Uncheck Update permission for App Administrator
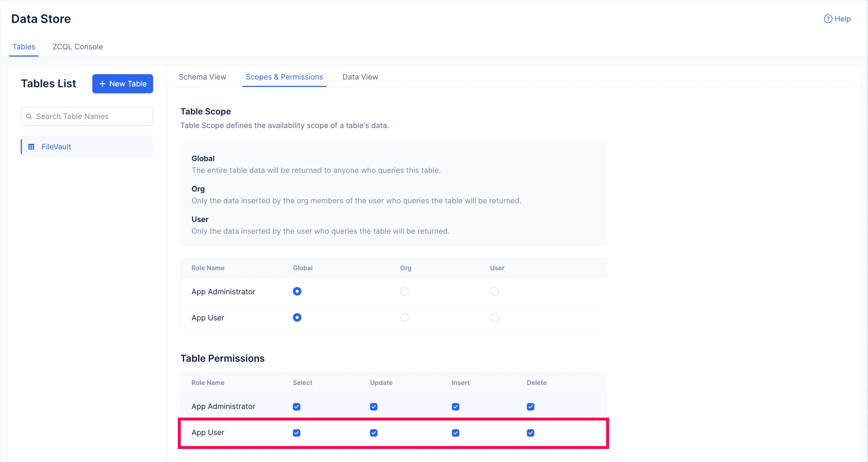868x462 pixels. pyautogui.click(x=373, y=407)
